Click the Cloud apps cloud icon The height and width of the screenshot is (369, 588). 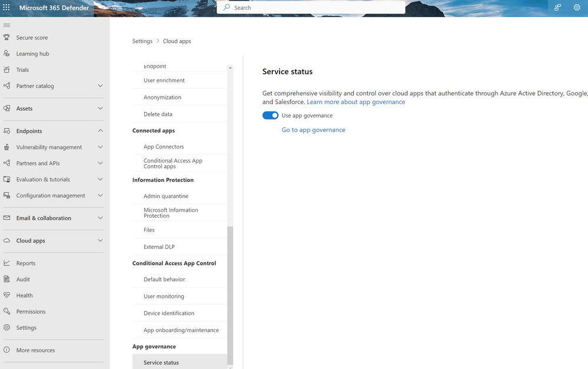click(6, 240)
